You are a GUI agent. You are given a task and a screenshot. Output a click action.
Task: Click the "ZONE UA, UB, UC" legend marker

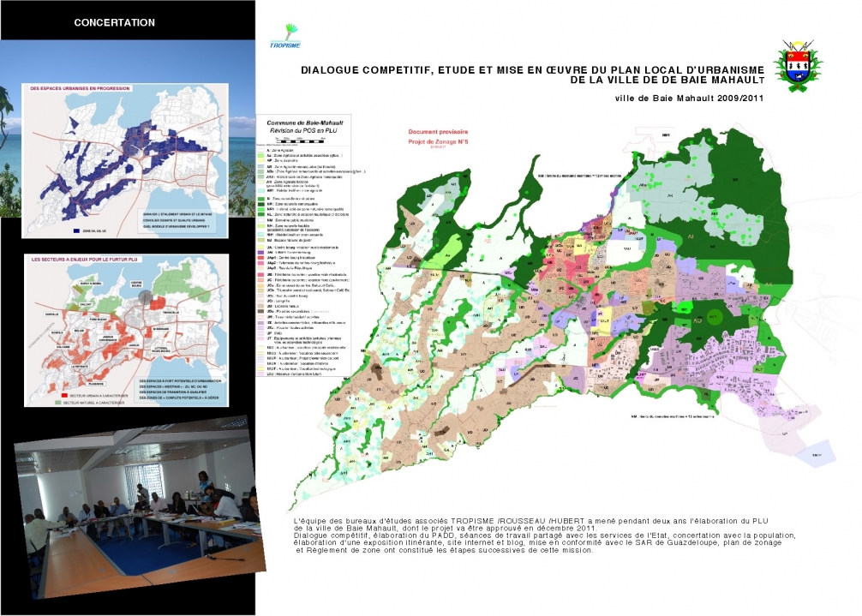click(x=78, y=229)
